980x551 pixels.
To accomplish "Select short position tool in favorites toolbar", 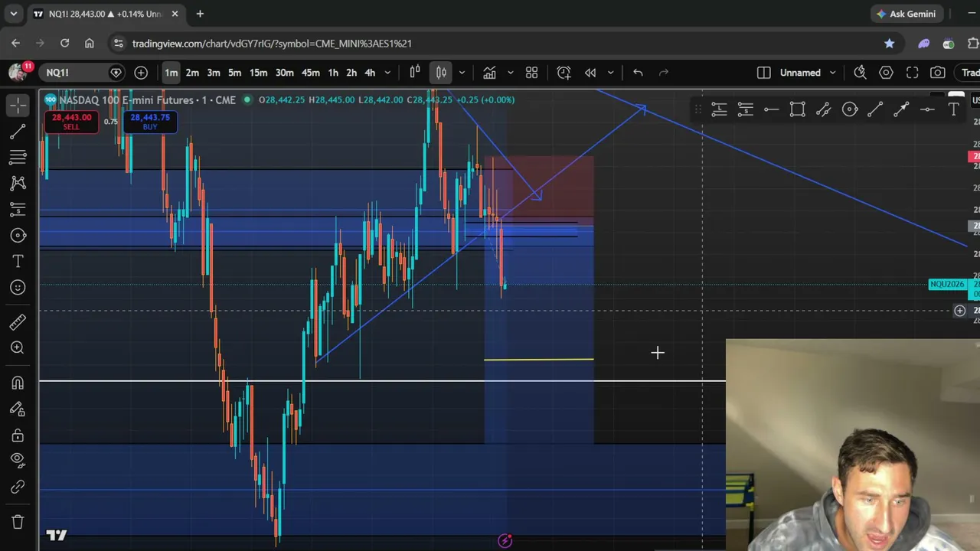I will click(745, 109).
